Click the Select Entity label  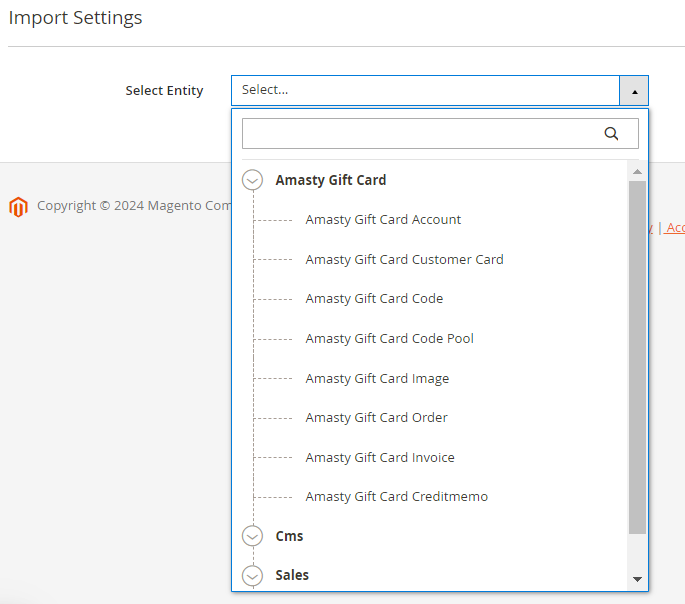(164, 90)
